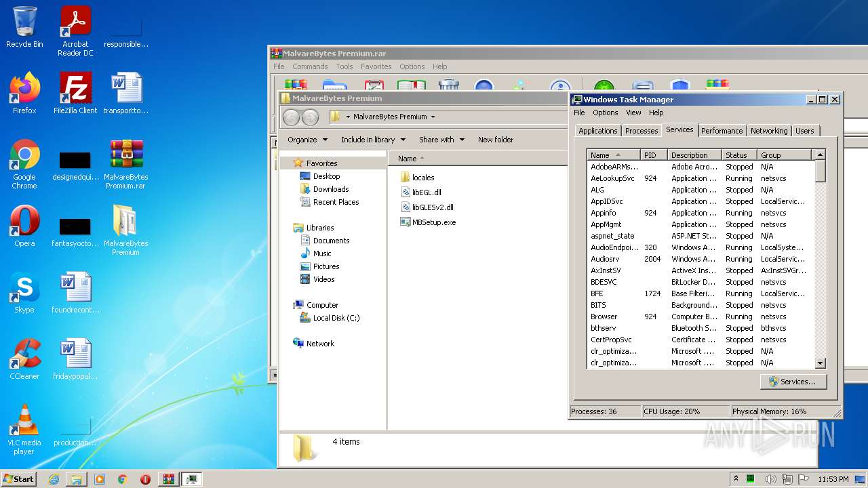This screenshot has width=868, height=488.
Task: Open Share with dropdown
Action: click(441, 139)
